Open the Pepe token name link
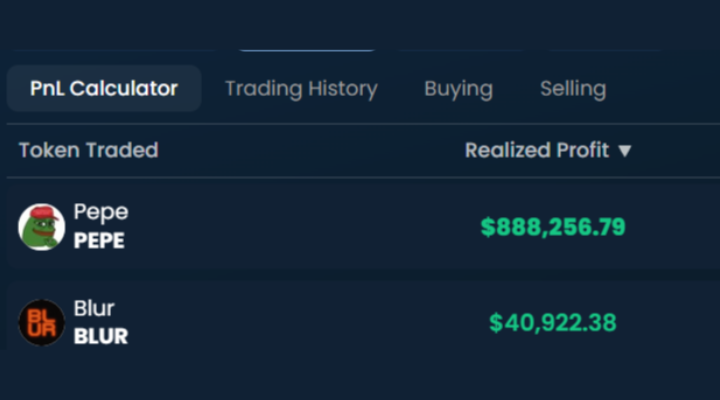The width and height of the screenshot is (720, 400). [101, 212]
